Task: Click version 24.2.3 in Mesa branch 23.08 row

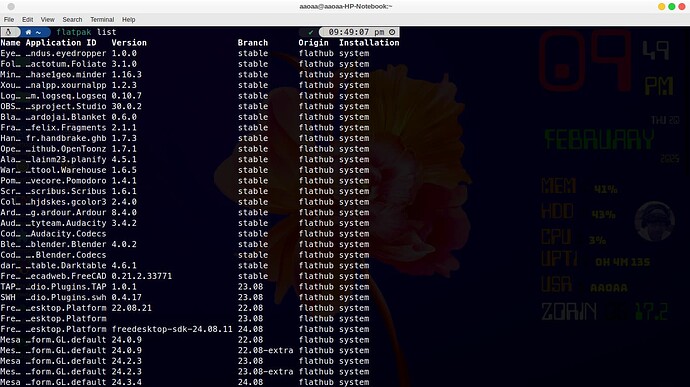Action: [x=127, y=361]
